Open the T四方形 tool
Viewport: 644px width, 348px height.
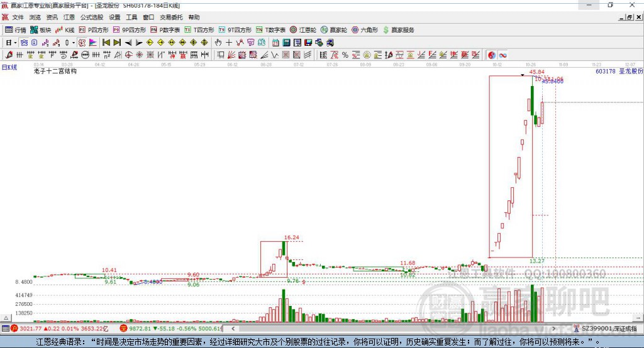pos(199,30)
